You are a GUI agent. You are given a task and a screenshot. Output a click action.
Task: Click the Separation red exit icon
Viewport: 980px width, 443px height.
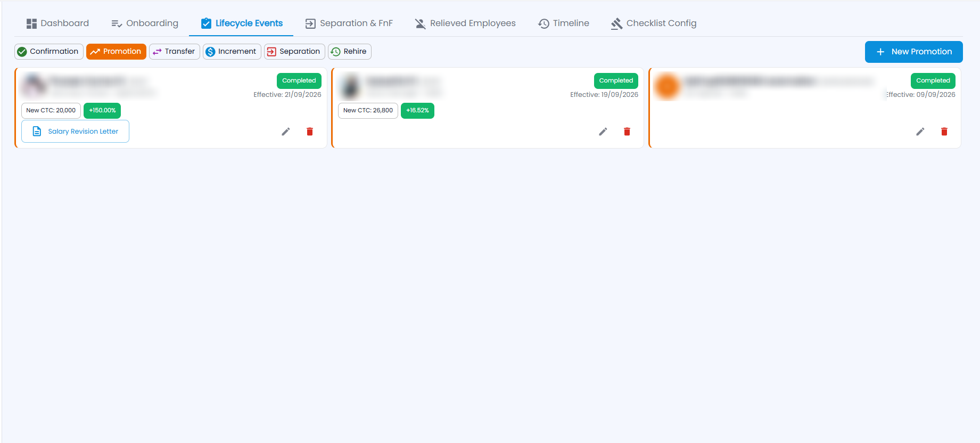[271, 52]
